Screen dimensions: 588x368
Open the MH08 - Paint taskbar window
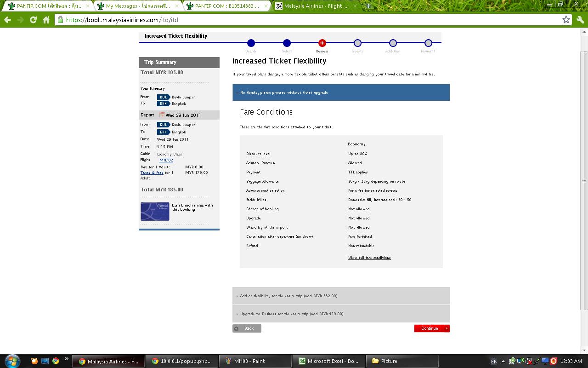click(x=255, y=361)
